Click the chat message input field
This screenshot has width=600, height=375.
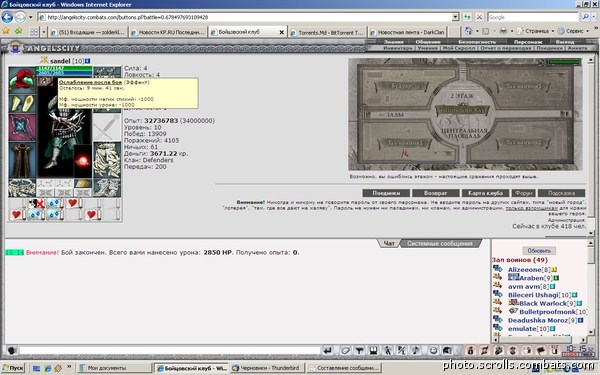(170, 350)
